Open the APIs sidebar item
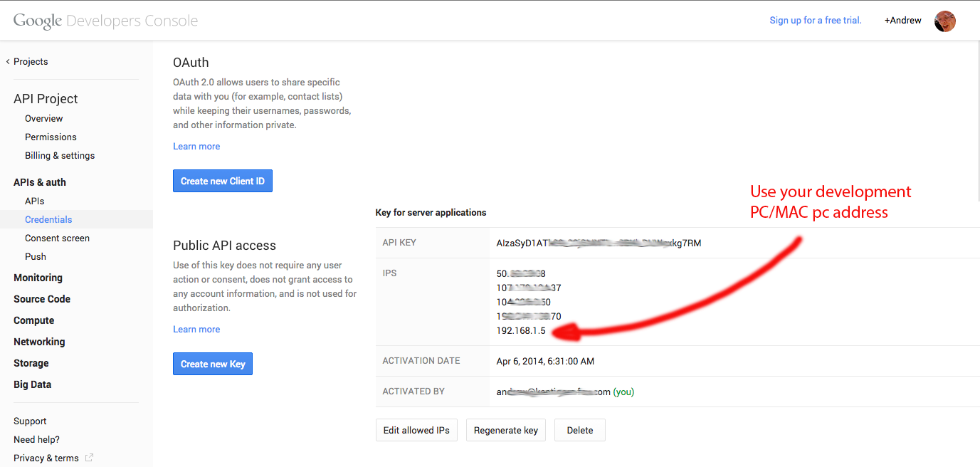 pos(35,201)
